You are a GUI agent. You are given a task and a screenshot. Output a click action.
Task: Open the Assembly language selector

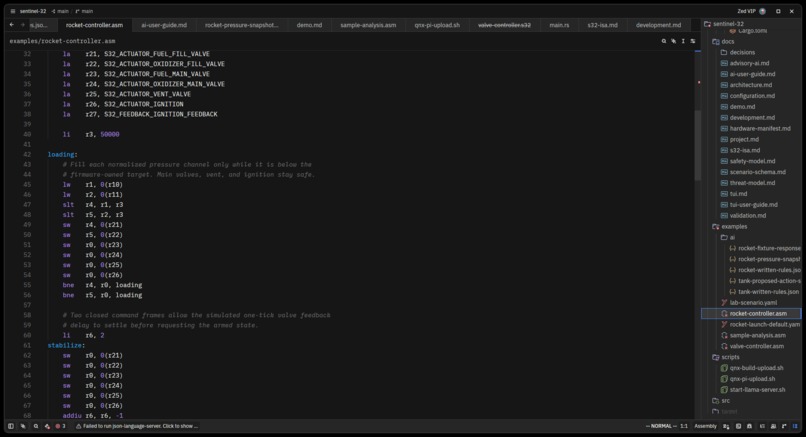[x=705, y=426]
